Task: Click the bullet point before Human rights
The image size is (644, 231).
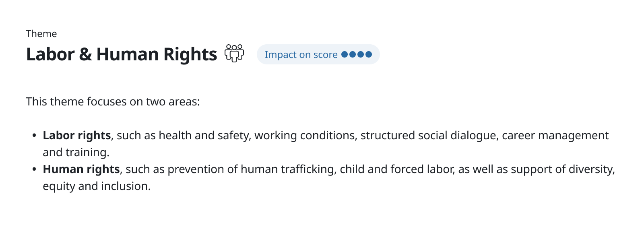Action: click(34, 169)
